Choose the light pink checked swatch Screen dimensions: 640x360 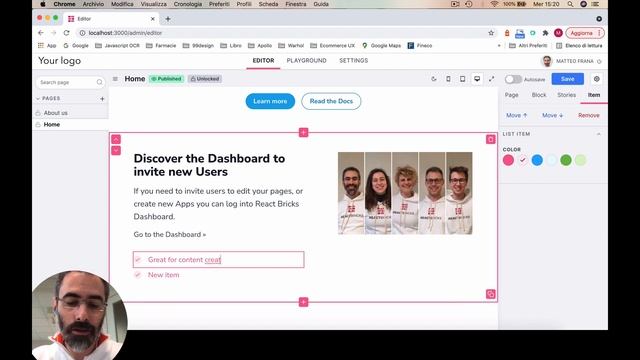(x=523, y=160)
